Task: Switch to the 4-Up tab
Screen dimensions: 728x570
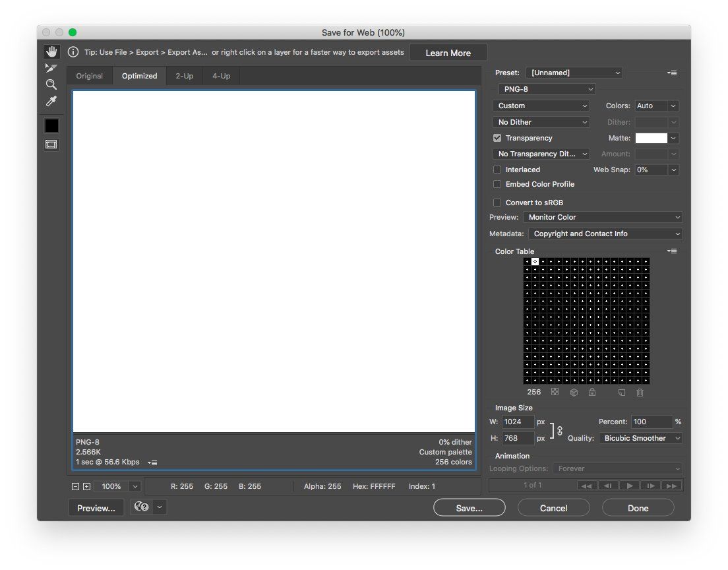Action: (221, 76)
